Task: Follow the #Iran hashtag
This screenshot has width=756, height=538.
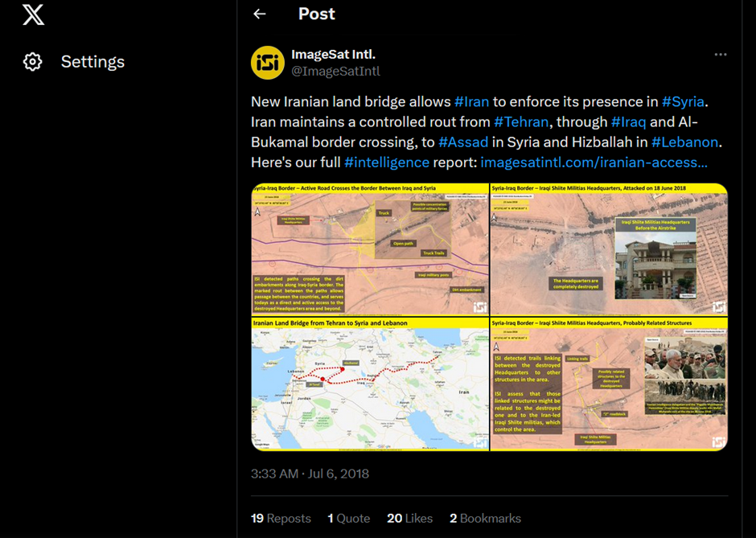Action: [x=471, y=101]
